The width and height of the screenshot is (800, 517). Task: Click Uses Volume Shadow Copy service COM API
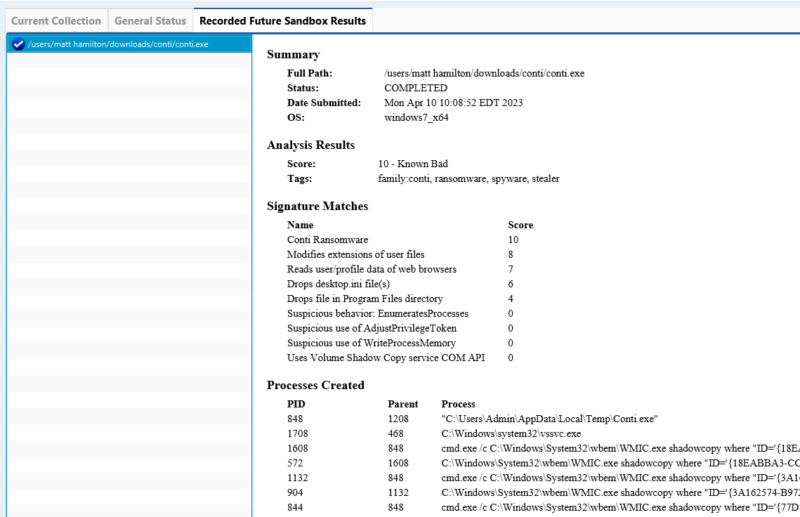coord(386,358)
